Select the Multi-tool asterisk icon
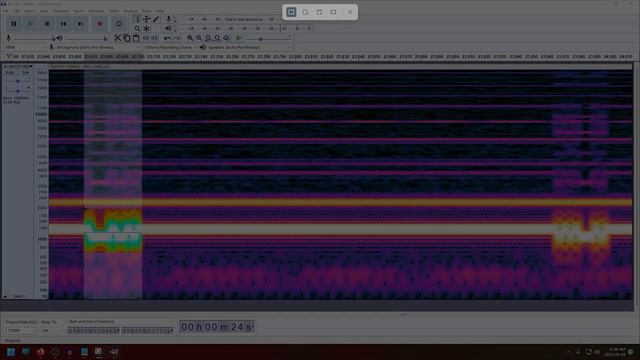The image size is (640, 360). [147, 29]
